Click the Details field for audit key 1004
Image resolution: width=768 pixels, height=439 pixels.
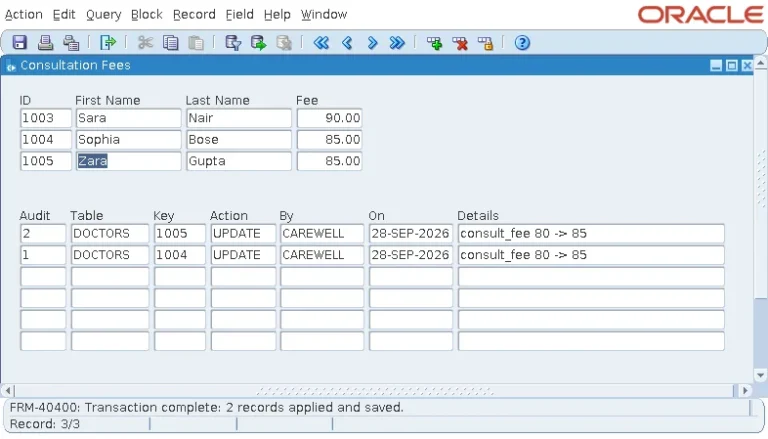point(591,255)
